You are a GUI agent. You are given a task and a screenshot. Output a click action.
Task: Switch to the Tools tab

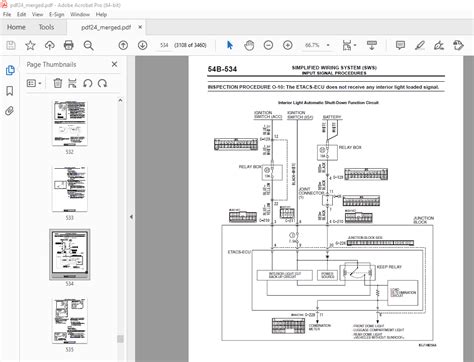[x=46, y=27]
